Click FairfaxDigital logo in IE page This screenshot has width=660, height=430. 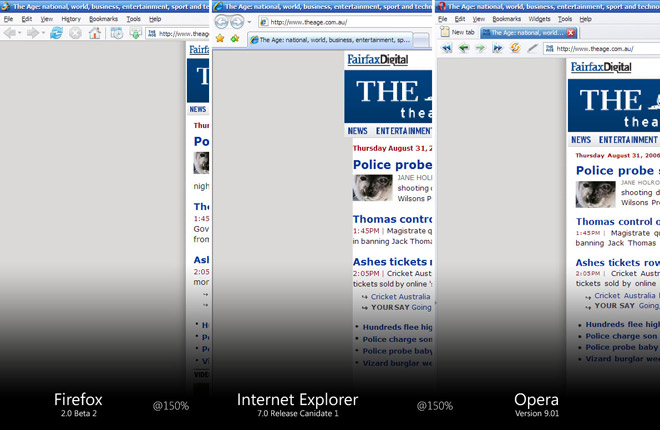(378, 60)
